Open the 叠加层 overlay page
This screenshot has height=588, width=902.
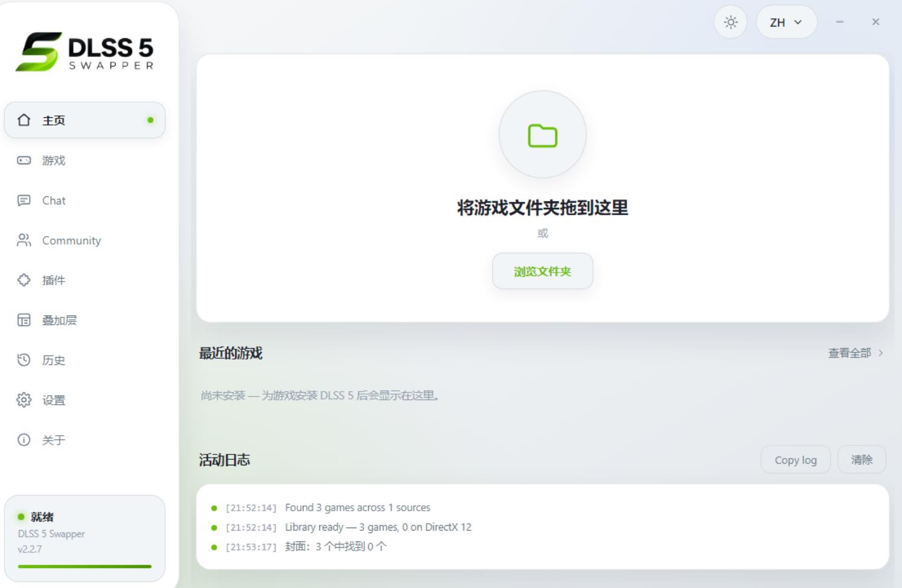pyautogui.click(x=85, y=320)
